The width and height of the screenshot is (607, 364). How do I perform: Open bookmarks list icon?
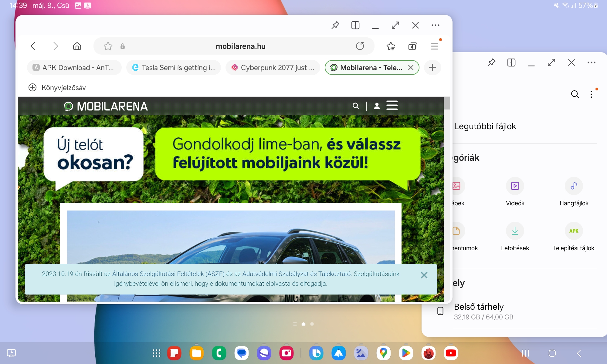391,46
